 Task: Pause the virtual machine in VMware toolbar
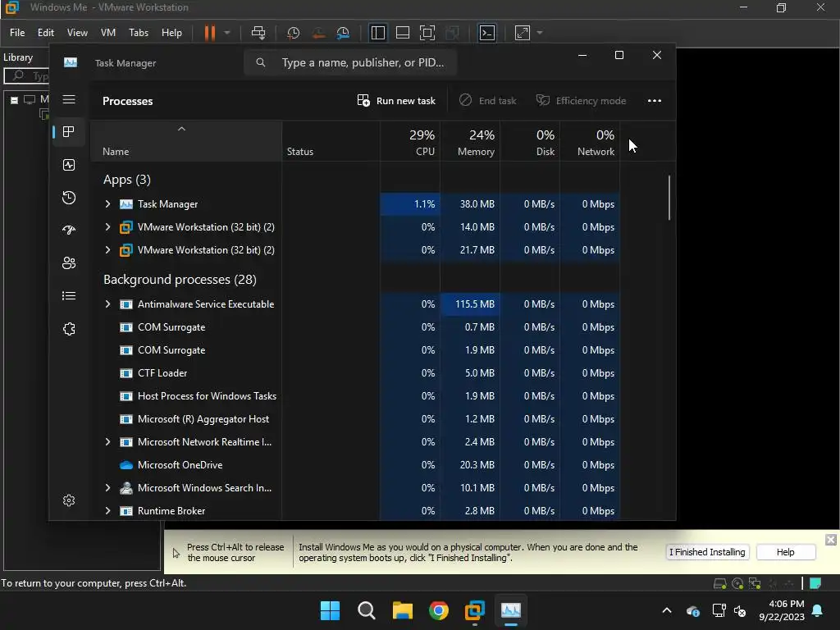coord(209,33)
